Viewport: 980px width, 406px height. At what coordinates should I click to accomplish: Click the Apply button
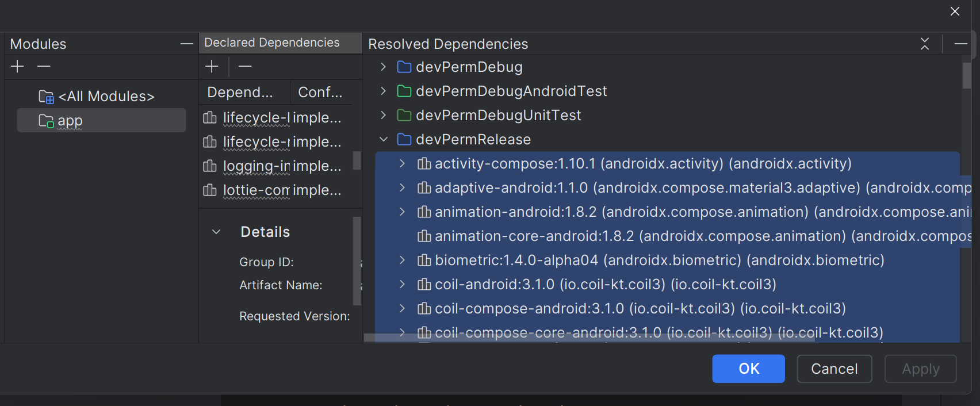(x=921, y=369)
